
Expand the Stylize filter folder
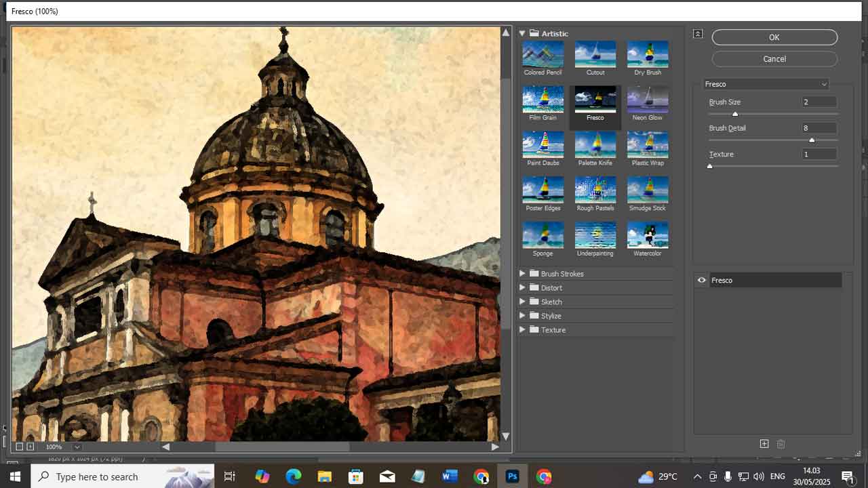pyautogui.click(x=523, y=316)
